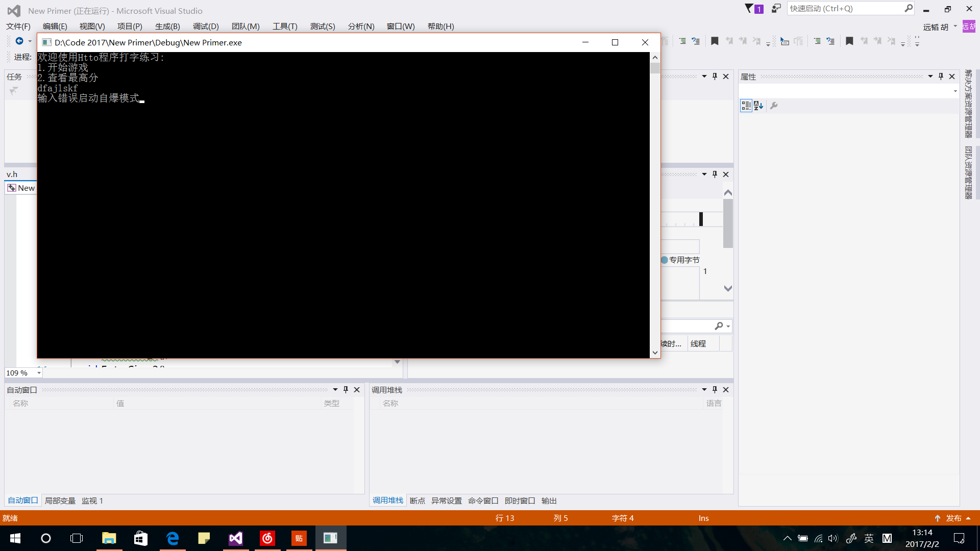Switch to the 断点 tab
The image size is (980, 551).
coord(417,500)
